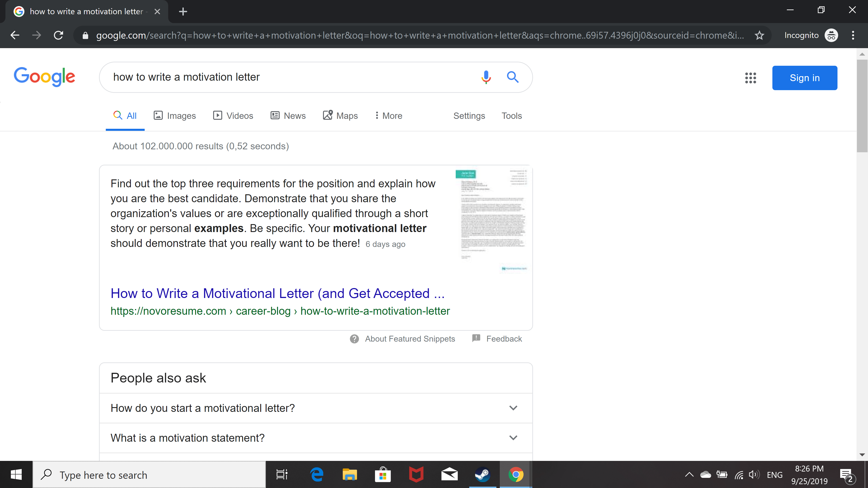This screenshot has height=488, width=868.
Task: Switch to the Images tab
Action: 175,116
